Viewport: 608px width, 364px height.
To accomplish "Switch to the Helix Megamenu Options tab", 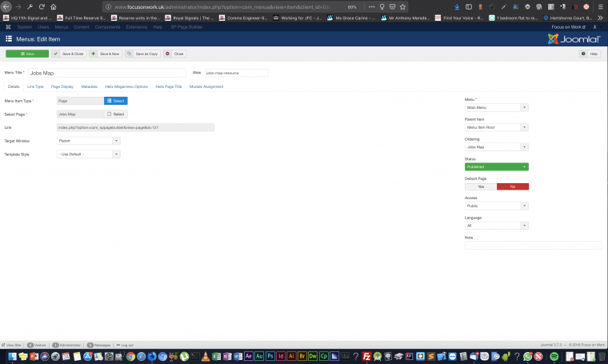I will click(126, 86).
